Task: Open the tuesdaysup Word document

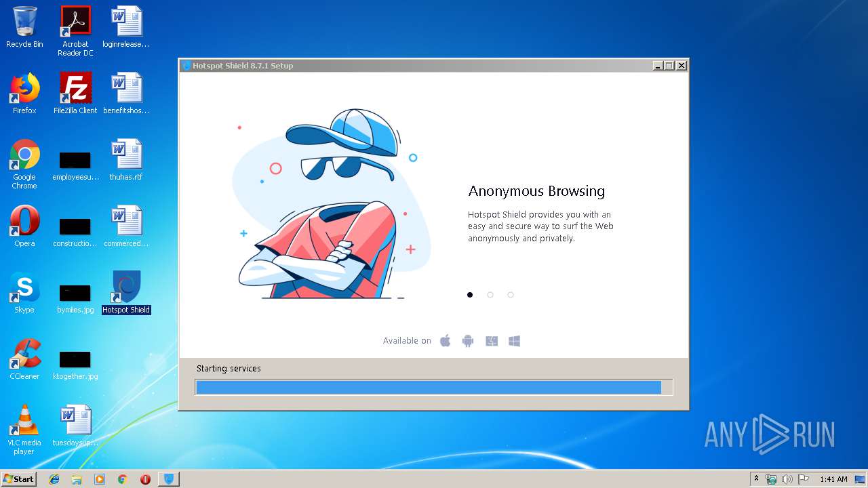Action: pos(75,426)
